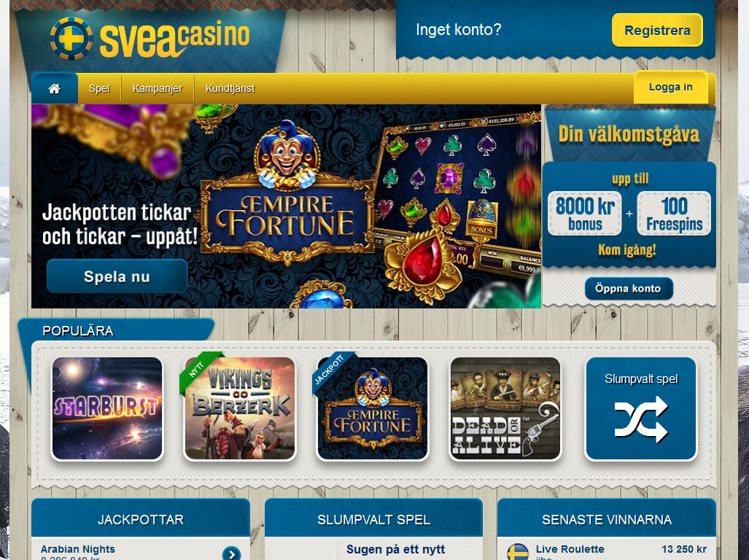Click the Arabian Nights arrow chevron
The width and height of the screenshot is (749, 560).
coord(232,553)
